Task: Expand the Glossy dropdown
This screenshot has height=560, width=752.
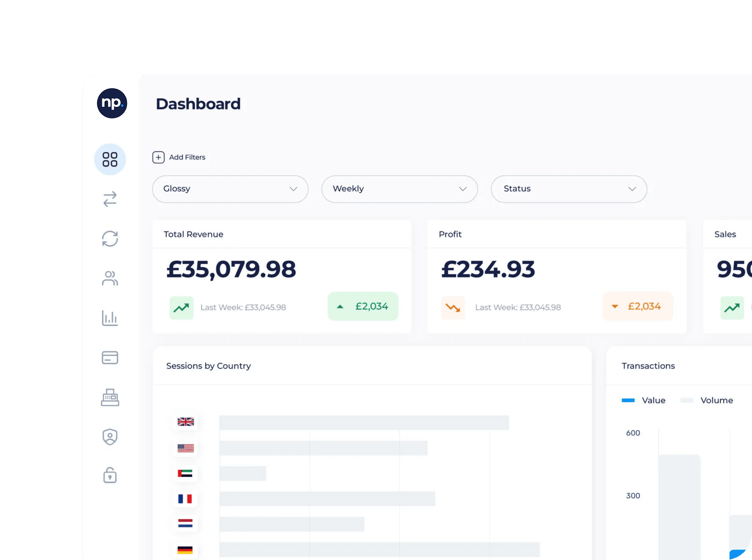Action: point(230,189)
